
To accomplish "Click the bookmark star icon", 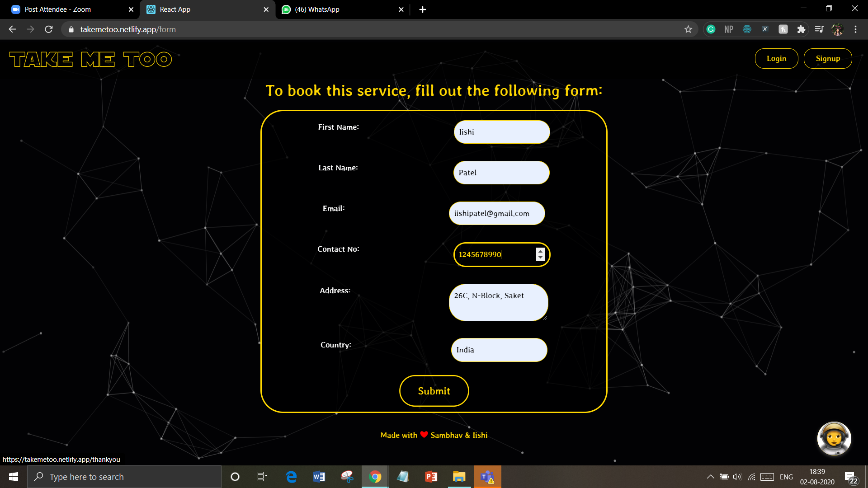I will point(688,29).
